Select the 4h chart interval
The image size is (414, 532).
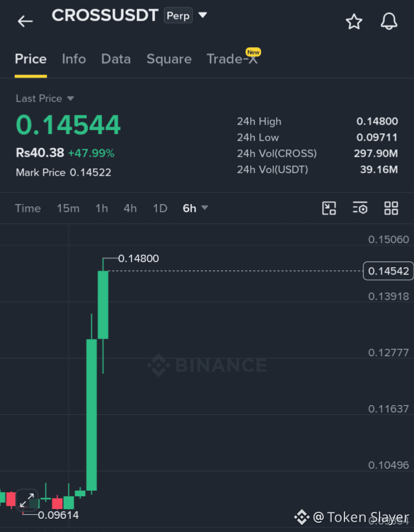[x=130, y=208]
